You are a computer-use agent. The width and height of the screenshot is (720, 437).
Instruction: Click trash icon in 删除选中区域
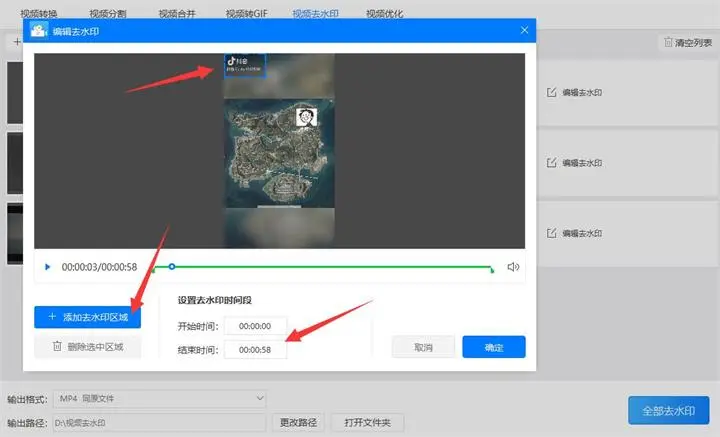point(57,346)
